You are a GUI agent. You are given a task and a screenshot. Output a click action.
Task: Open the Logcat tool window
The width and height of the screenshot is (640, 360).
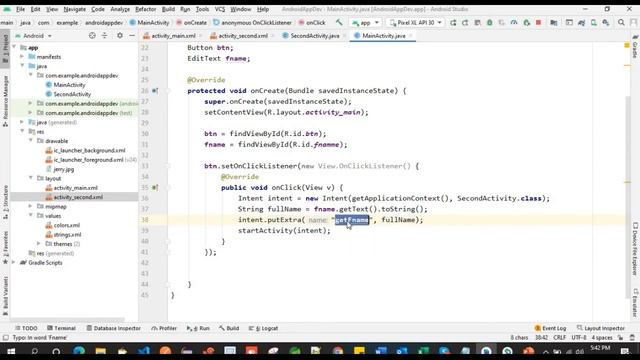point(263,328)
